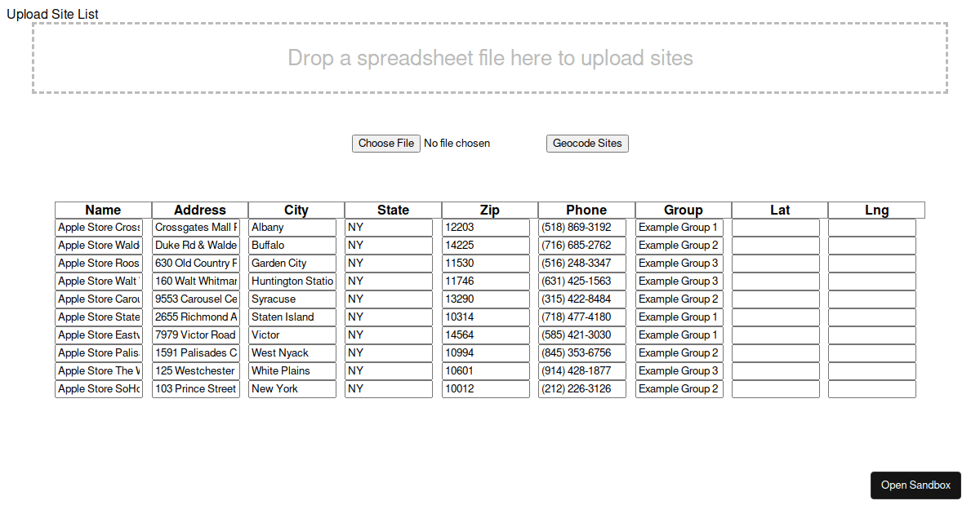This screenshot has width=980, height=514.
Task: Click the spreadsheet drop zone area
Action: (490, 58)
